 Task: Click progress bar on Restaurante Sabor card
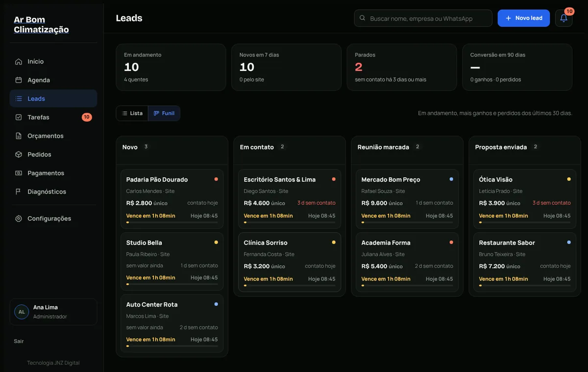coord(525,285)
